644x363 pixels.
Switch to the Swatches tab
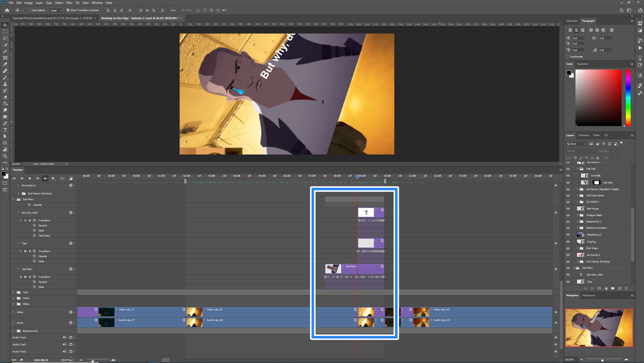582,64
